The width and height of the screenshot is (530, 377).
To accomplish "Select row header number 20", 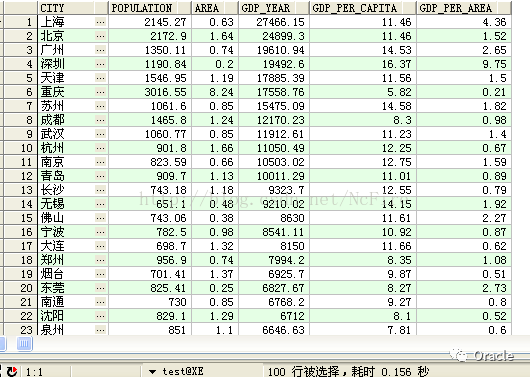I will (20, 288).
